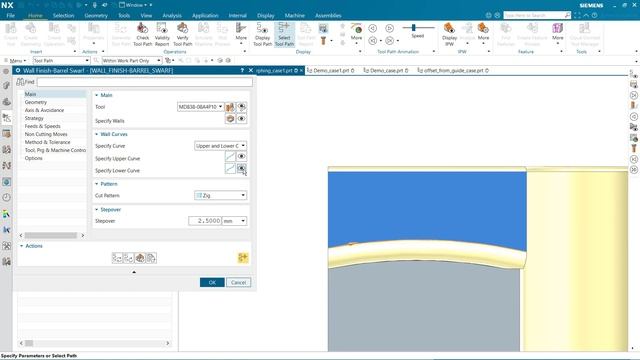Click the Find binoculars icon
Viewport: 640px width, 360px height.
click(20, 82)
